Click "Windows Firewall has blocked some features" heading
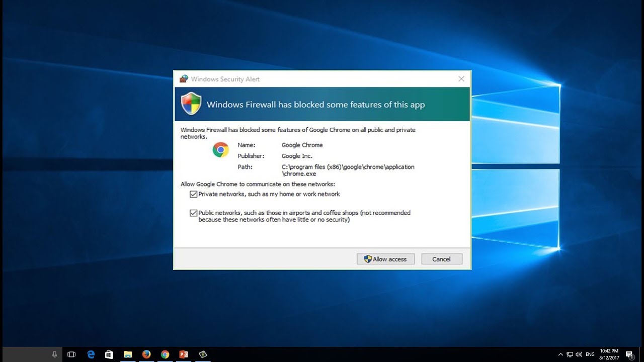 [x=315, y=105]
